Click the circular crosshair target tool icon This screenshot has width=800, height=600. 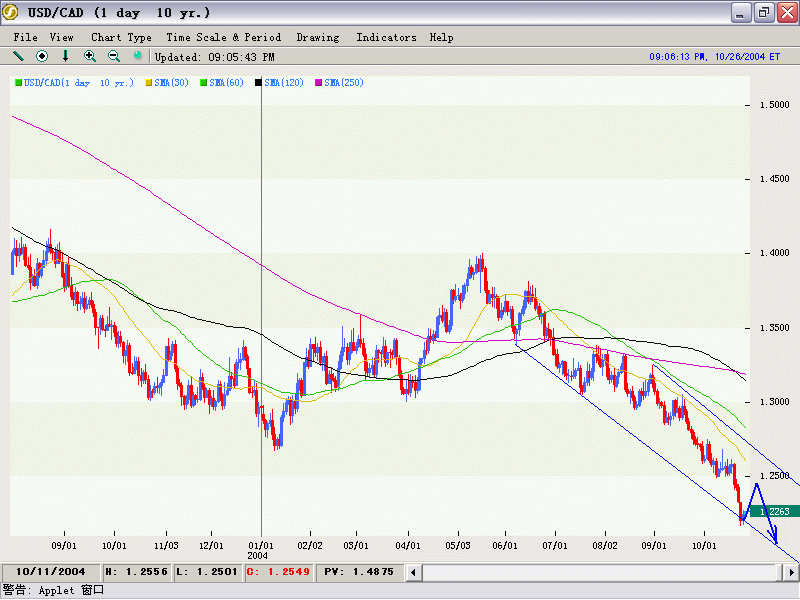pos(42,56)
